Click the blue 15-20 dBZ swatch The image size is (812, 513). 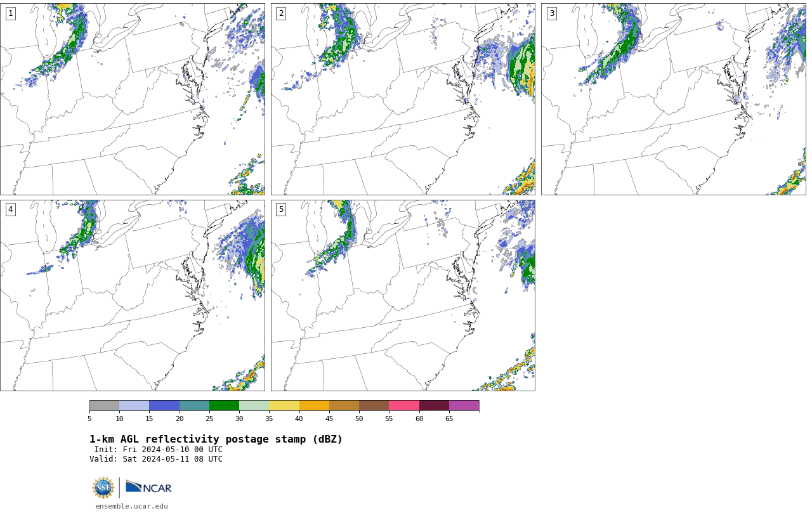(x=164, y=406)
